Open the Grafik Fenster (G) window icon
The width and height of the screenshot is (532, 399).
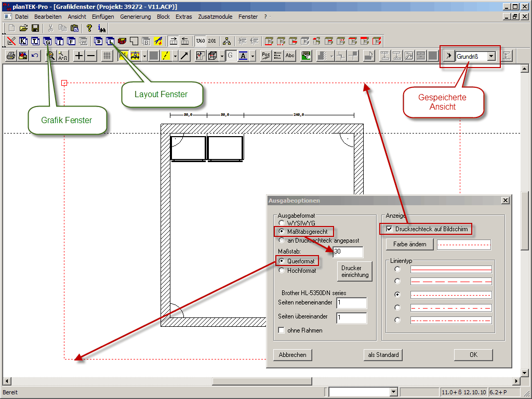coord(48,41)
